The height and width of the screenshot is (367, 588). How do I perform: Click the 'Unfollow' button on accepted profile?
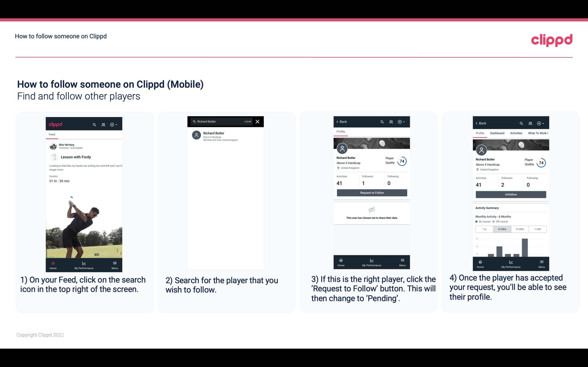pyautogui.click(x=511, y=194)
